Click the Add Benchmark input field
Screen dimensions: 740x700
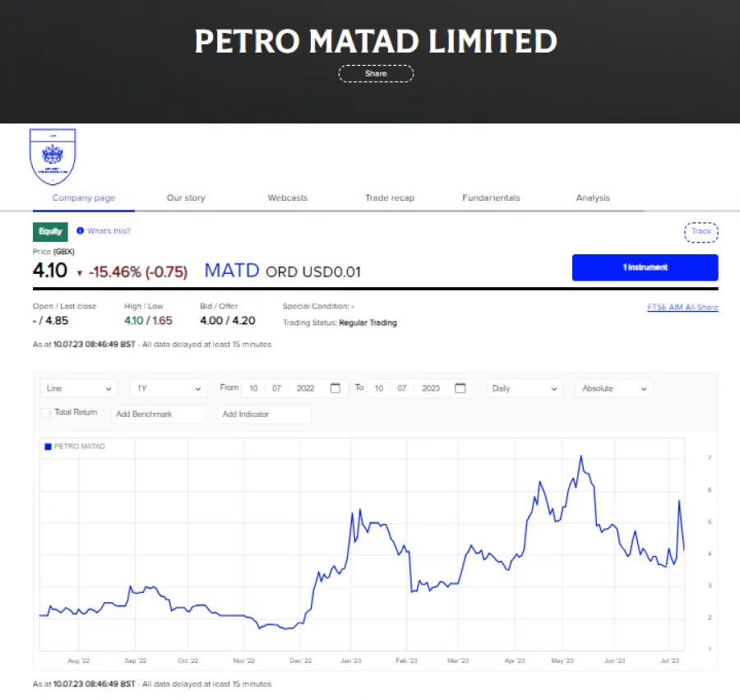(158, 415)
